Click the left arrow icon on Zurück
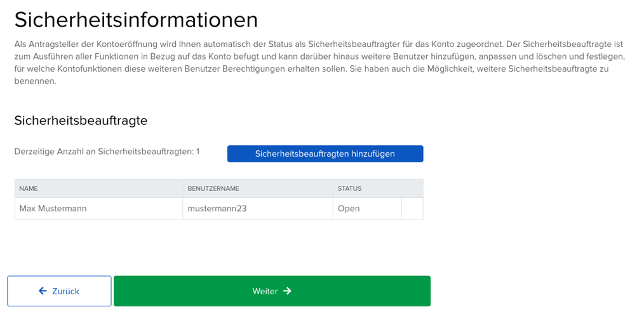The width and height of the screenshot is (644, 326). 43,291
